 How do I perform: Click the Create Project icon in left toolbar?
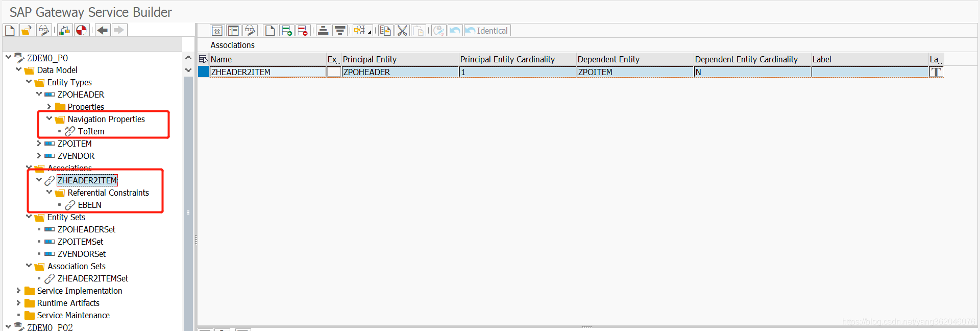tap(10, 31)
